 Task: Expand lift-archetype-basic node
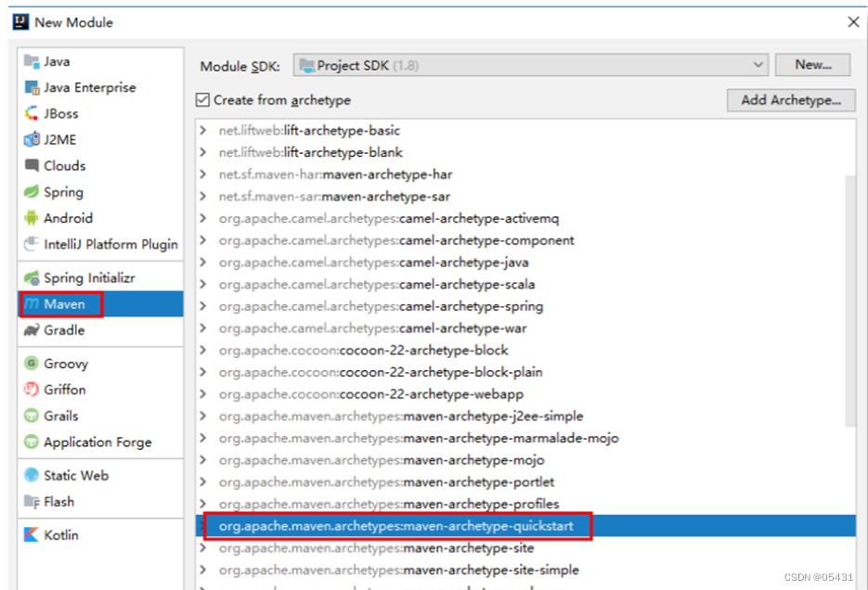tap(203, 131)
